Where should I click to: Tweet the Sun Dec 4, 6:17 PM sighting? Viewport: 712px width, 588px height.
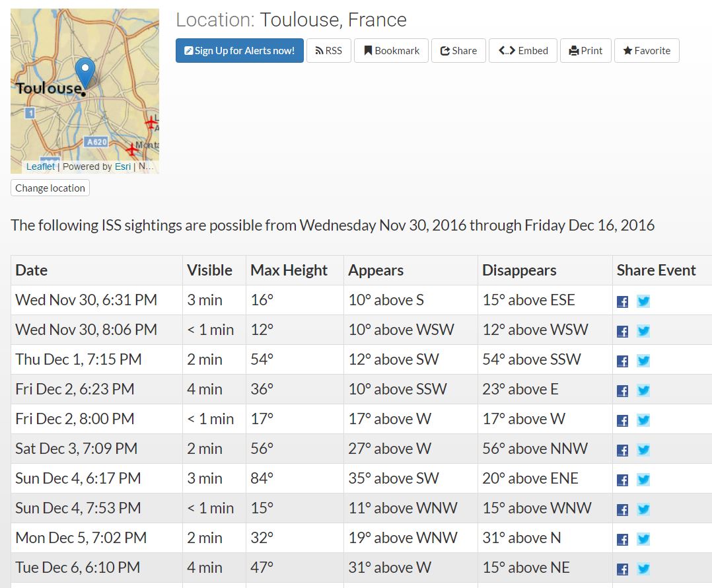click(x=643, y=480)
